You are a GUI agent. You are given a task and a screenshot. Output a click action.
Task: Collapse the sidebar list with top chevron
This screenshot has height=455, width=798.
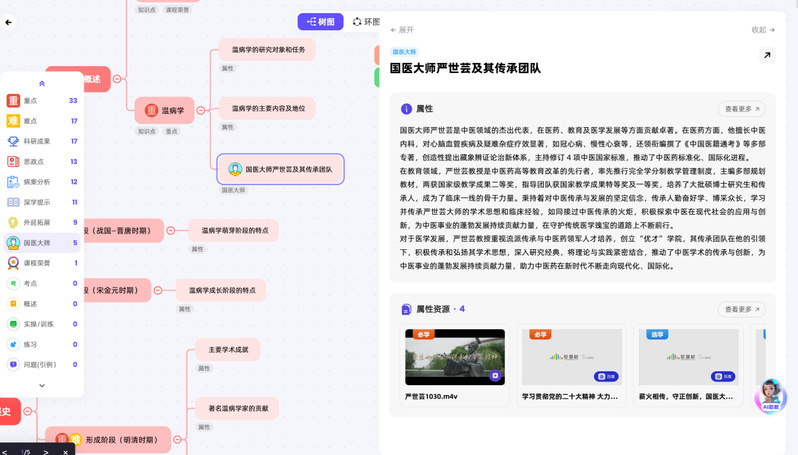click(x=41, y=84)
